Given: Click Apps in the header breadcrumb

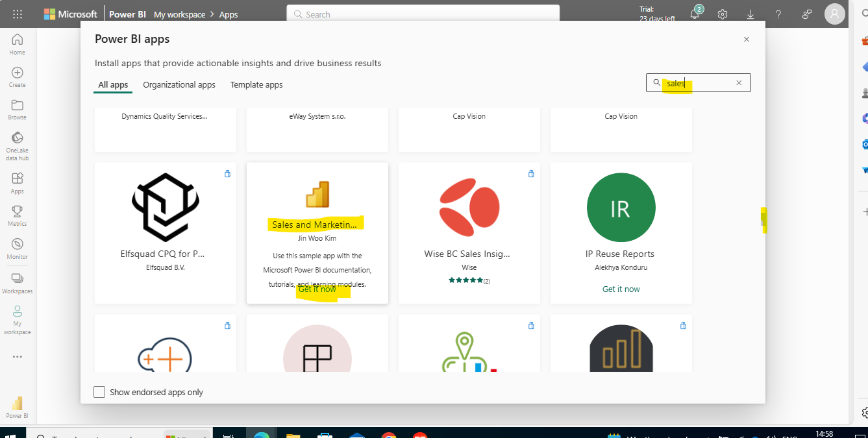Looking at the screenshot, I should pos(229,14).
